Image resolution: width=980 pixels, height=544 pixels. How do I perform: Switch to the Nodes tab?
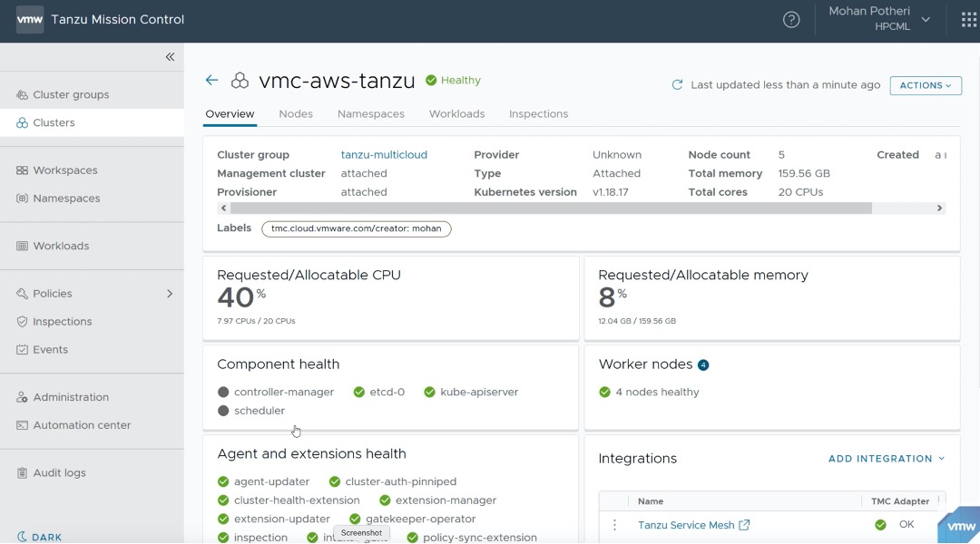296,114
